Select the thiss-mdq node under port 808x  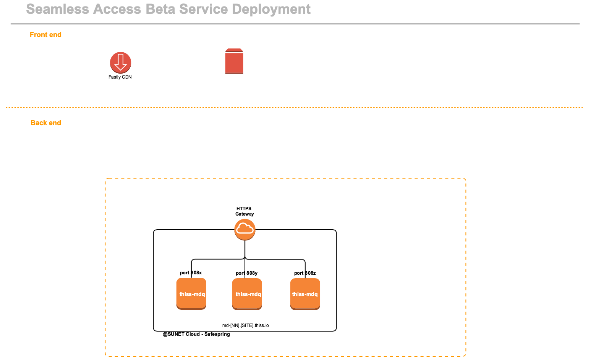point(191,294)
